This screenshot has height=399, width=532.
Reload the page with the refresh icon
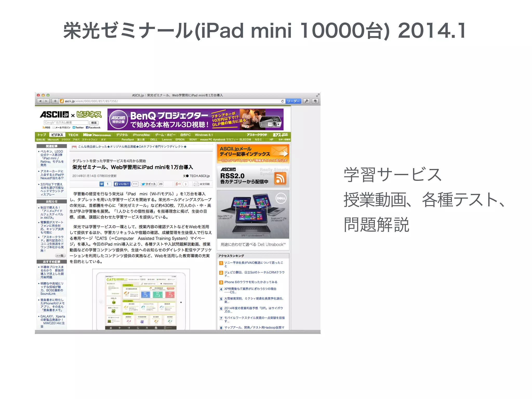[x=282, y=101]
